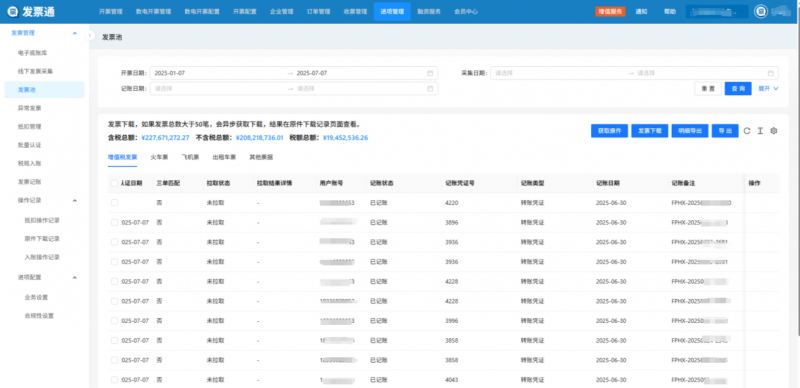Click the 发票通 logo in header
Image resolution: width=800 pixels, height=388 pixels.
coord(32,11)
